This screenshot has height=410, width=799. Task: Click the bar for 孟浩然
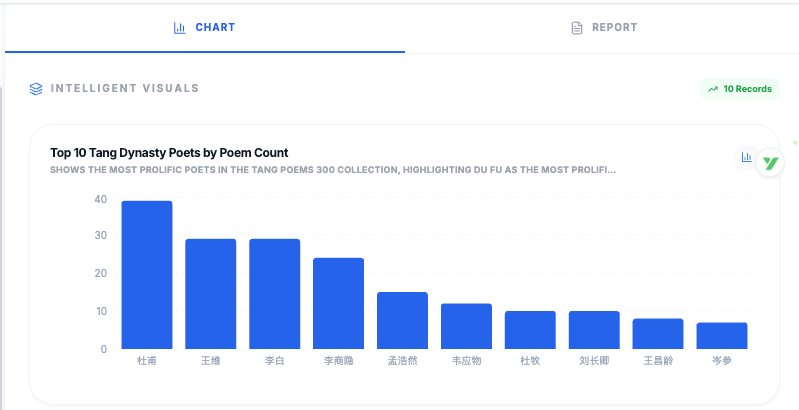(x=402, y=320)
